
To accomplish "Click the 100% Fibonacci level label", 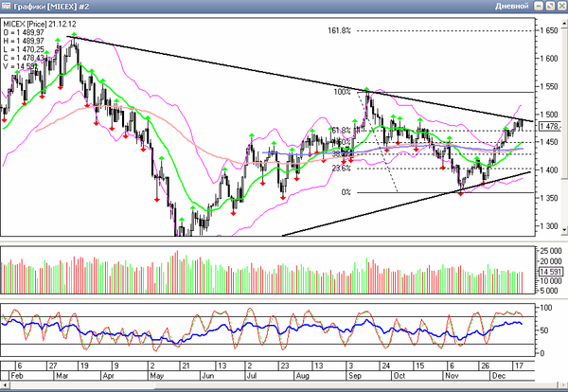I will (343, 92).
